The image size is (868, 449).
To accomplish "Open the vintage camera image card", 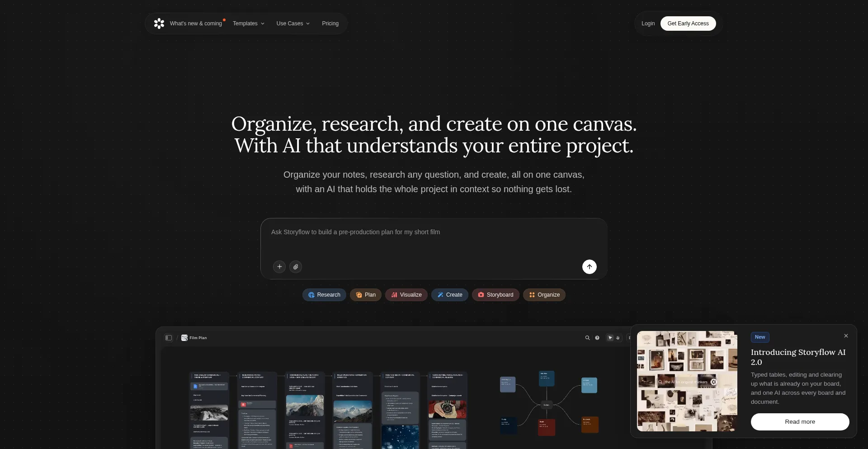I will [448, 409].
